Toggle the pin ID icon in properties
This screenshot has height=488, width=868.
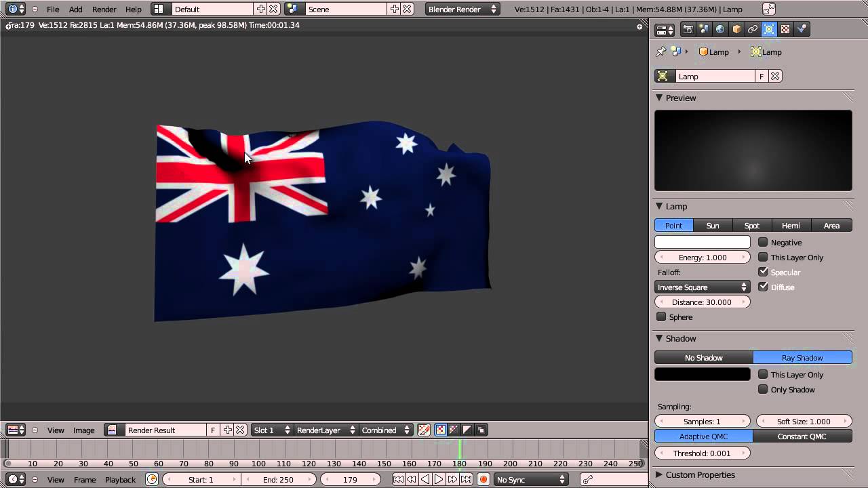[661, 52]
